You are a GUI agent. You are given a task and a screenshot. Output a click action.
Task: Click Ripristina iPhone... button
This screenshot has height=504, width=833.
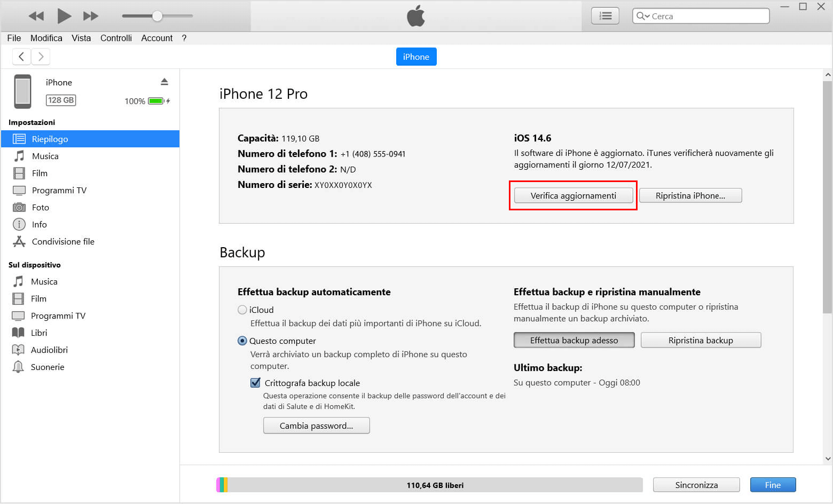point(690,195)
